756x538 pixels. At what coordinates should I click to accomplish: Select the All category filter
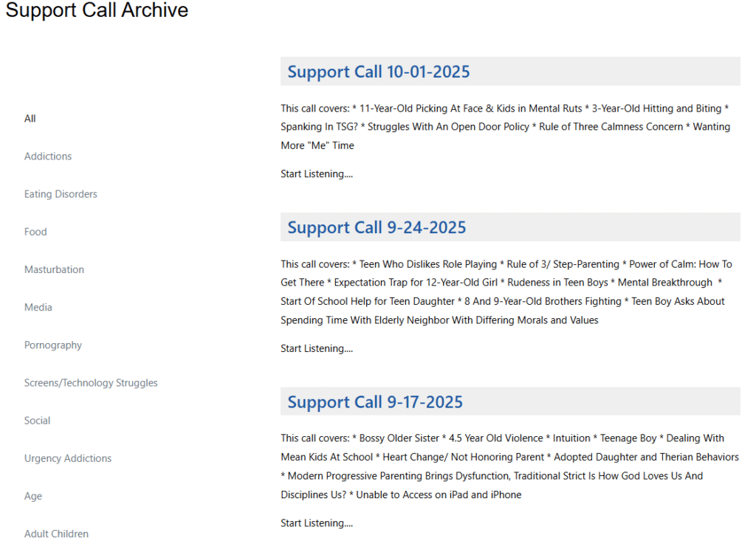point(30,118)
